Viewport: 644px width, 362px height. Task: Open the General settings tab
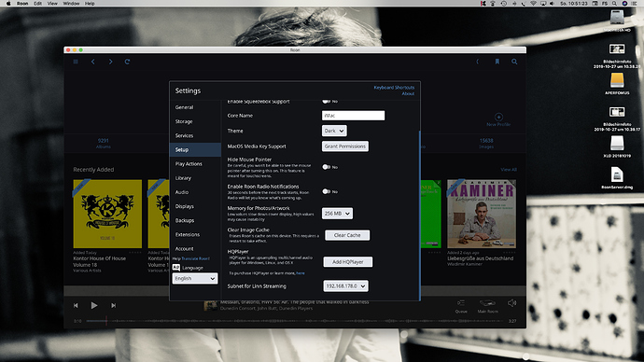pyautogui.click(x=195, y=107)
